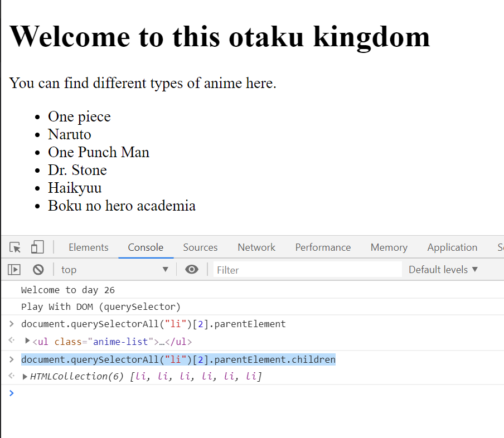Click the highlighted parentElement.children command
Screen dimensions: 504x438
pyautogui.click(x=178, y=359)
